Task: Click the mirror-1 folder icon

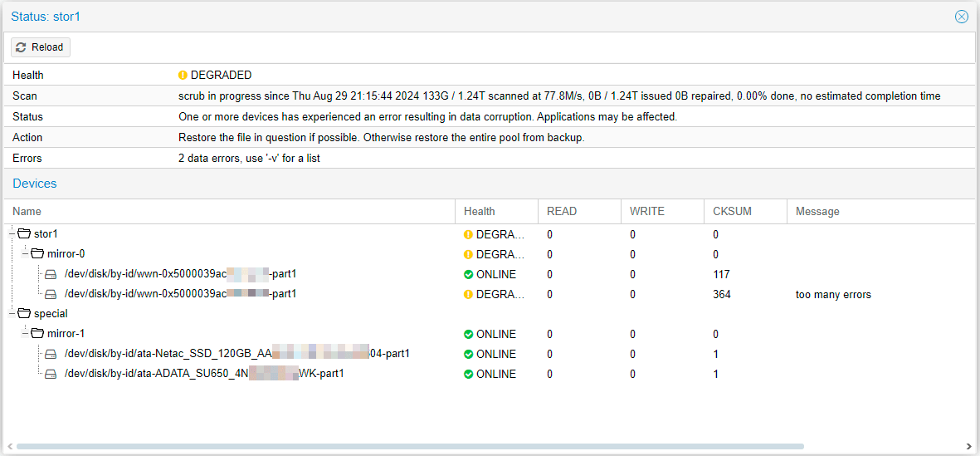Action: [37, 333]
